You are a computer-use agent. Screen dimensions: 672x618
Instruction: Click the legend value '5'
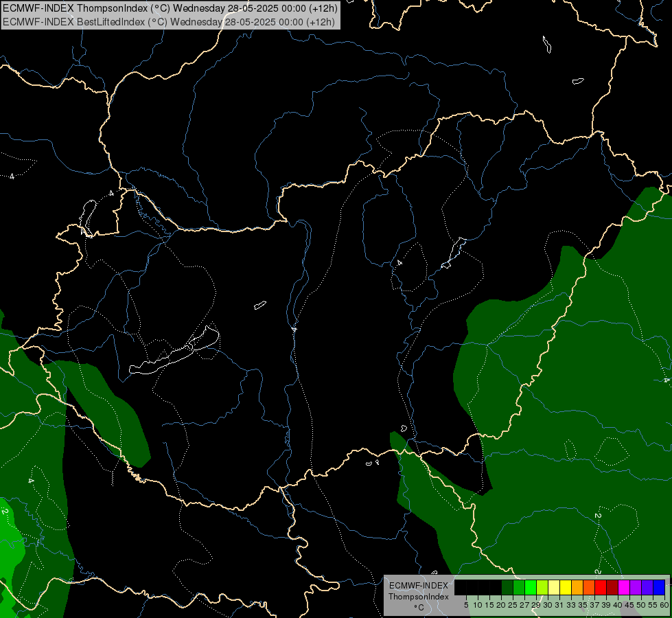coord(466,605)
